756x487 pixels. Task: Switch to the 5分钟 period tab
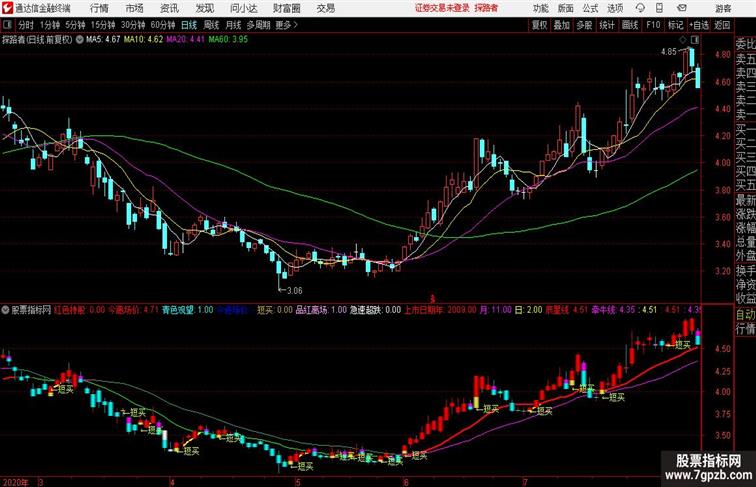coord(75,25)
